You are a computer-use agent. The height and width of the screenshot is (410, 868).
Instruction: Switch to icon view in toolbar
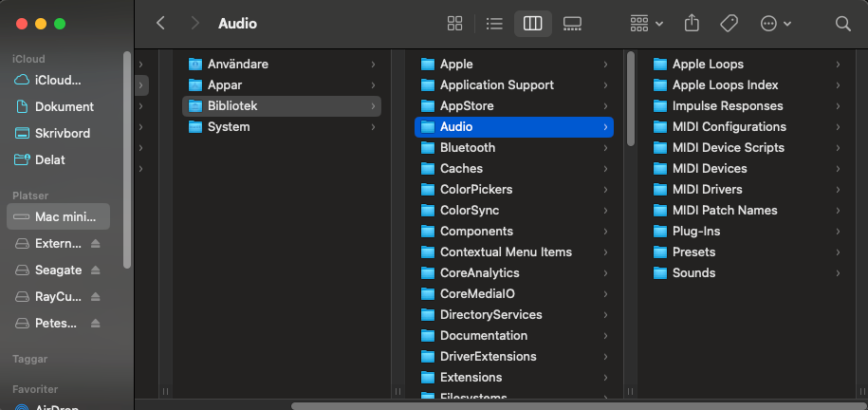(x=455, y=24)
